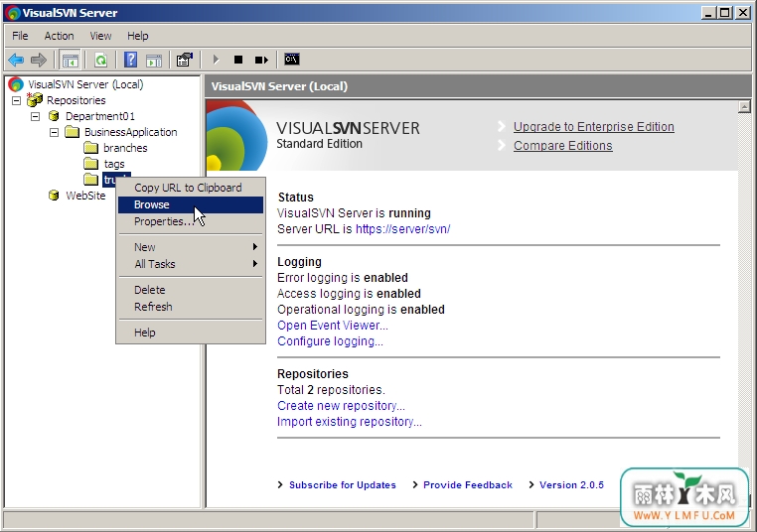Click the VisualSVN title bar logo icon

pos(13,13)
